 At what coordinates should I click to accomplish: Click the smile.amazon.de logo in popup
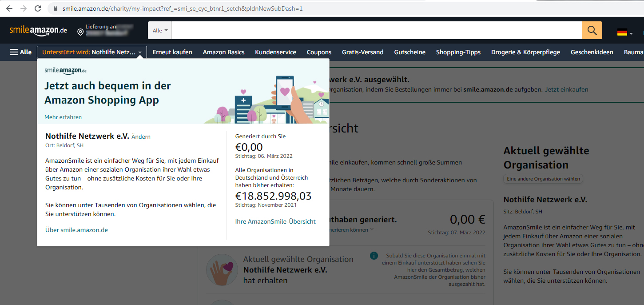pos(65,70)
